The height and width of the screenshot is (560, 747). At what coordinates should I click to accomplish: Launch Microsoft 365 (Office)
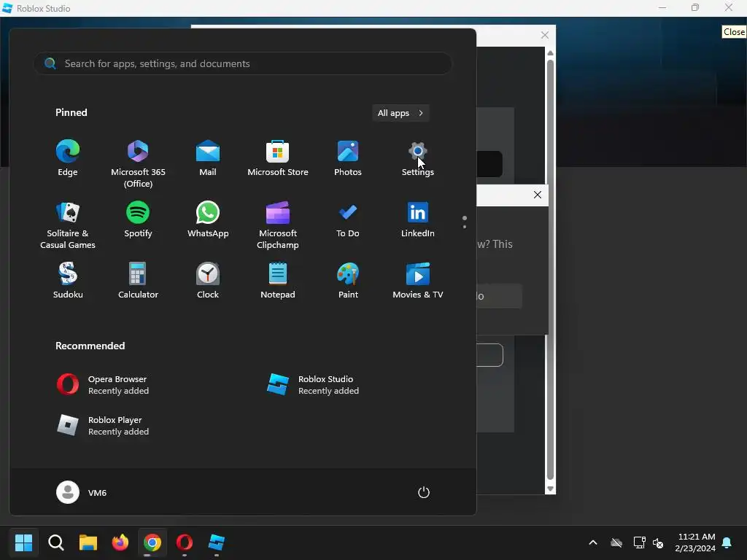coord(138,164)
